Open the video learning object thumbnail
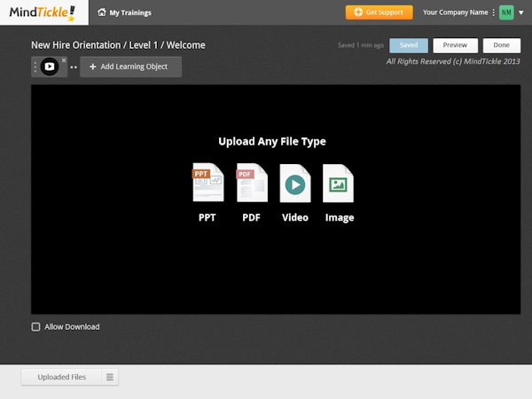 (x=50, y=66)
